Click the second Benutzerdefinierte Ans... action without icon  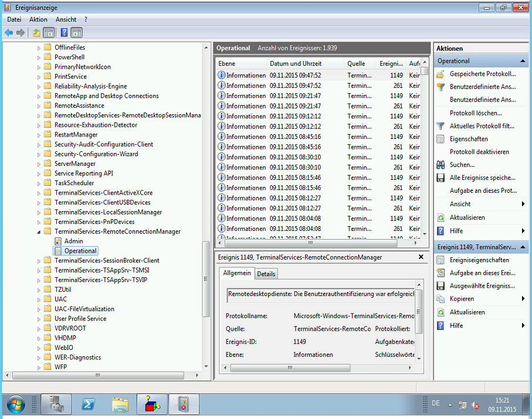point(483,100)
